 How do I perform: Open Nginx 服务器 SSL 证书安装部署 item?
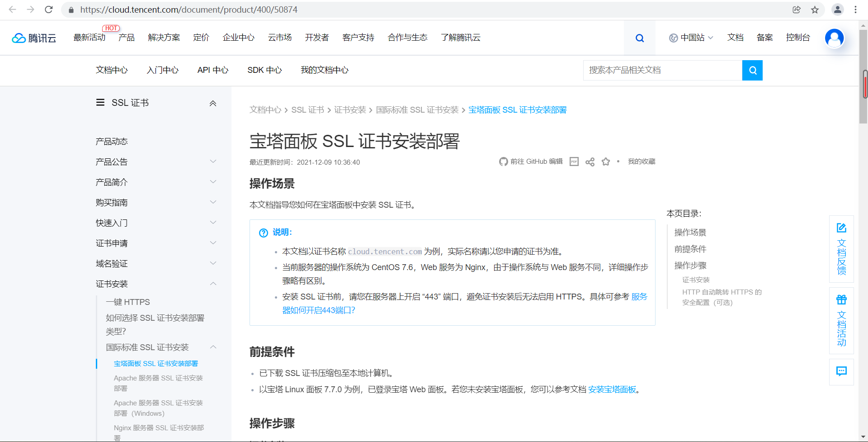(159, 432)
